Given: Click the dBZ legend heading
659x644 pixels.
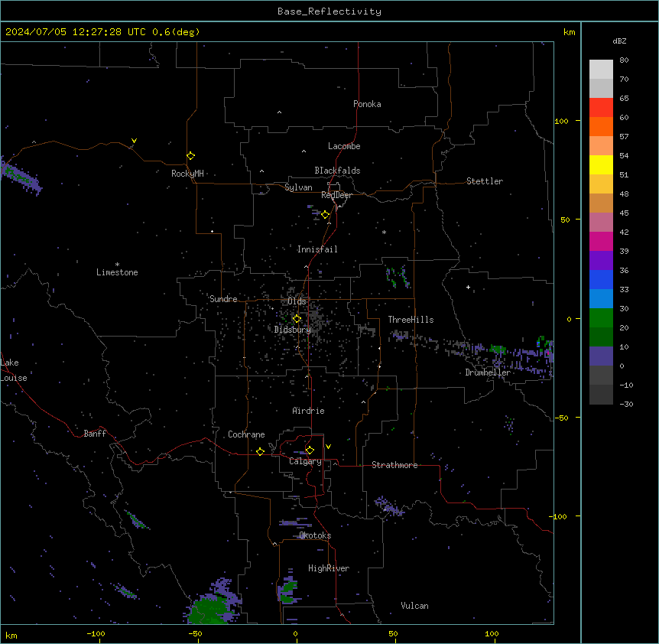Looking at the screenshot, I should click(x=619, y=41).
